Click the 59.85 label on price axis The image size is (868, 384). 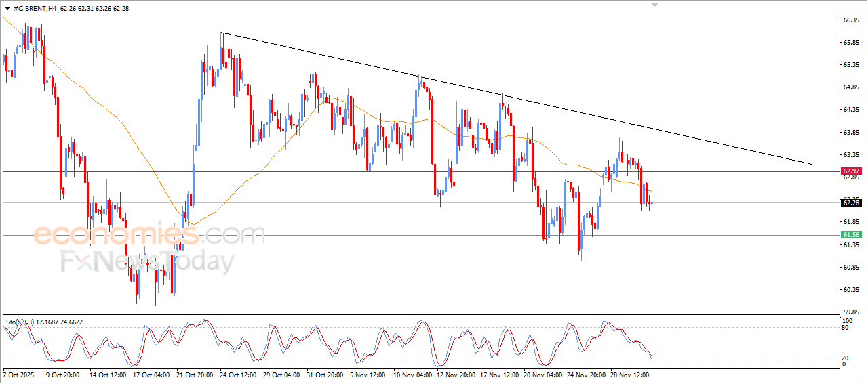coord(850,312)
